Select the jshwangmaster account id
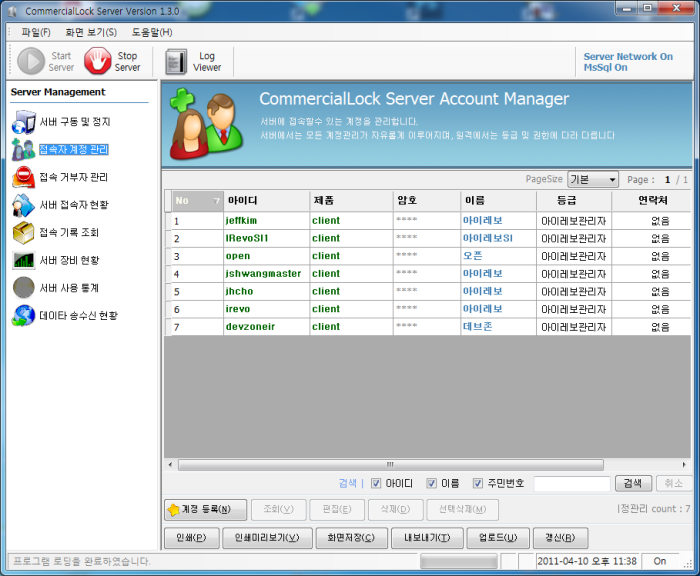The width and height of the screenshot is (700, 576). tap(263, 274)
